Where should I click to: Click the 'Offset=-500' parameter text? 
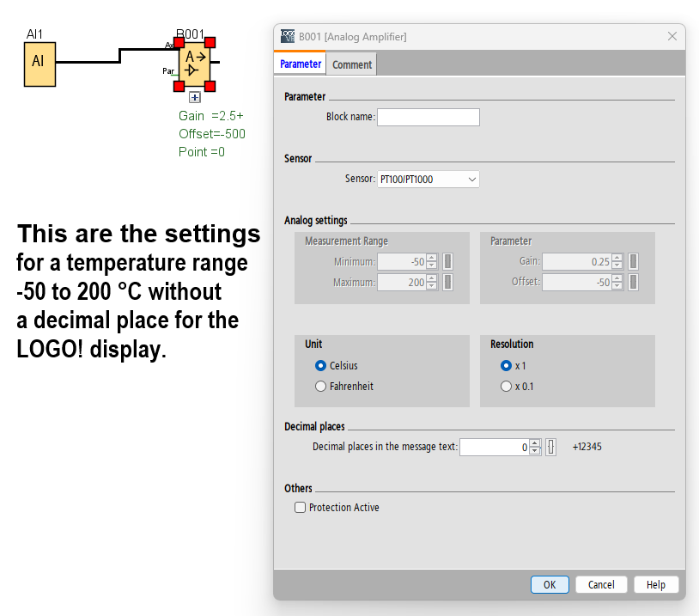[212, 134]
